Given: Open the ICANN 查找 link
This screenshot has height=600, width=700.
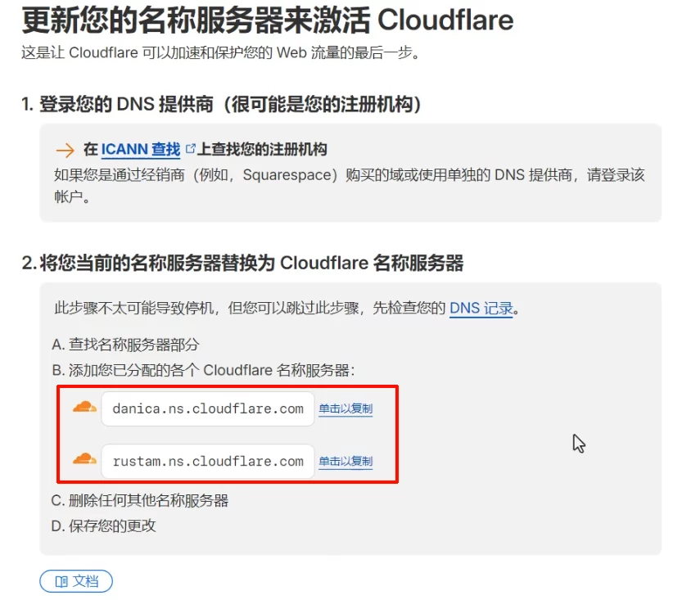Looking at the screenshot, I should 140,150.
